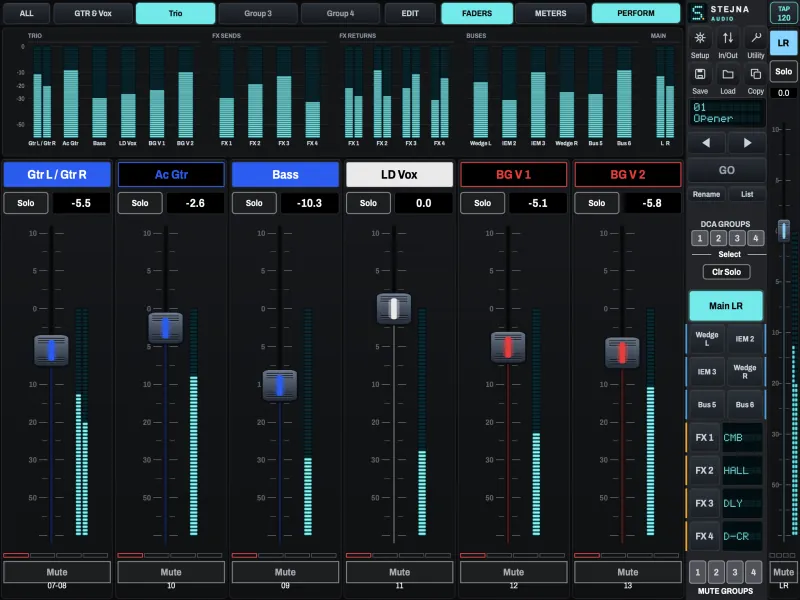Viewport: 800px width, 600px height.
Task: Select DCA group 1
Action: [699, 238]
